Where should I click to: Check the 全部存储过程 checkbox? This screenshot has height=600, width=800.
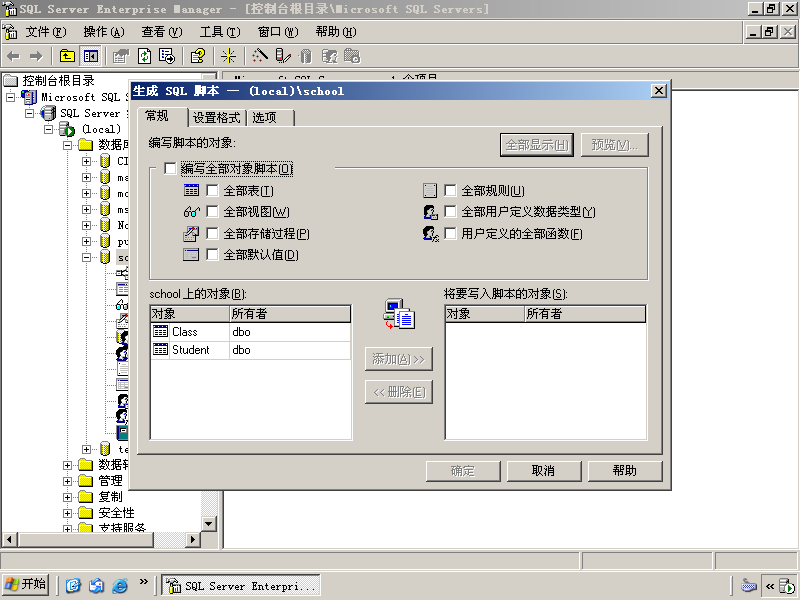[x=212, y=234]
